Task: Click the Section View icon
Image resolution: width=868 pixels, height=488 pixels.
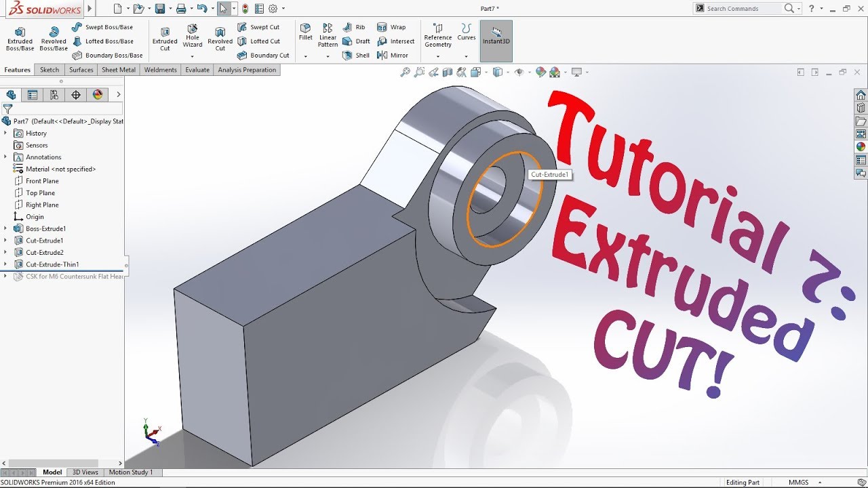Action: click(x=448, y=72)
